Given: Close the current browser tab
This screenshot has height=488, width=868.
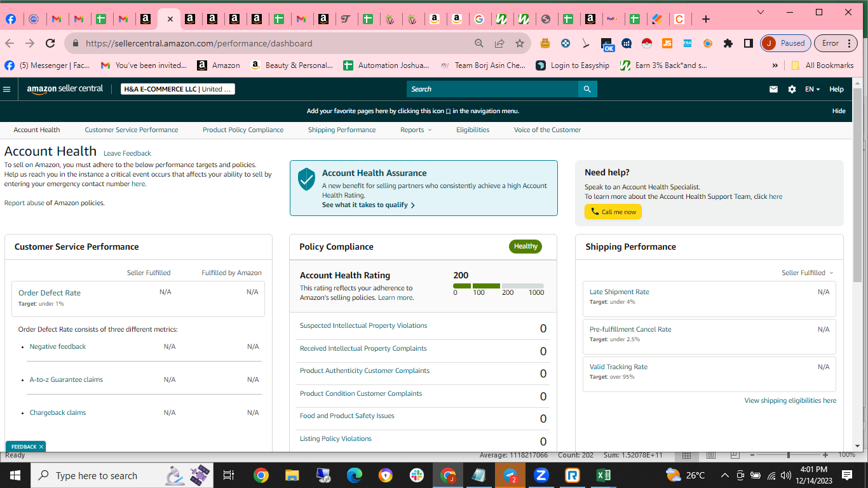Looking at the screenshot, I should [x=170, y=19].
